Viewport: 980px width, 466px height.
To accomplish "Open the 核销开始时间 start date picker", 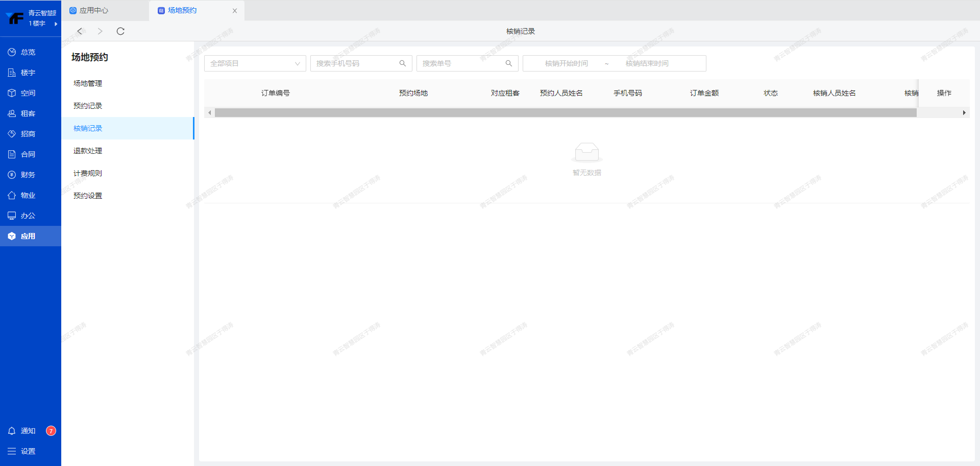I will coord(566,63).
